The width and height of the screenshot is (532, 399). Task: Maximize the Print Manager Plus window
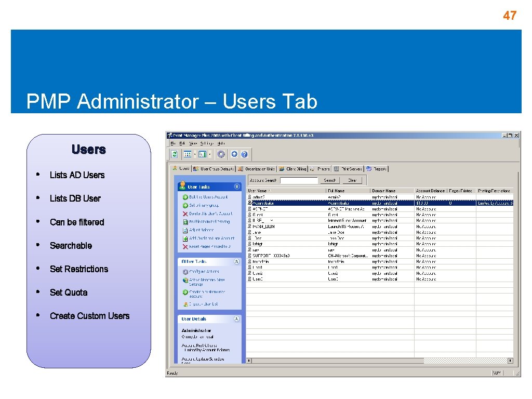point(510,136)
